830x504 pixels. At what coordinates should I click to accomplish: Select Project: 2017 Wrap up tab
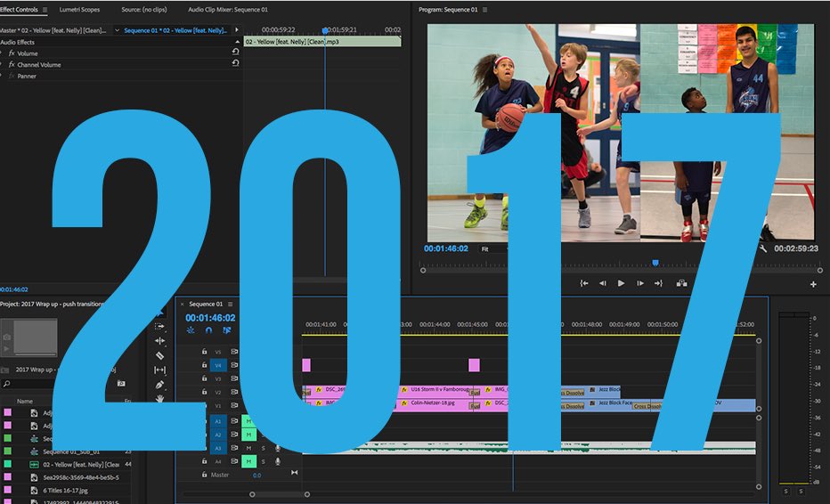point(52,304)
